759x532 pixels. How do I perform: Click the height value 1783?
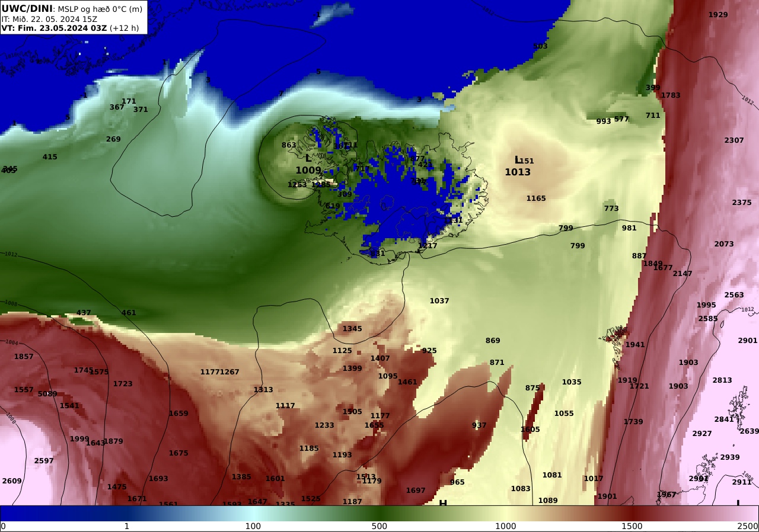pos(671,95)
